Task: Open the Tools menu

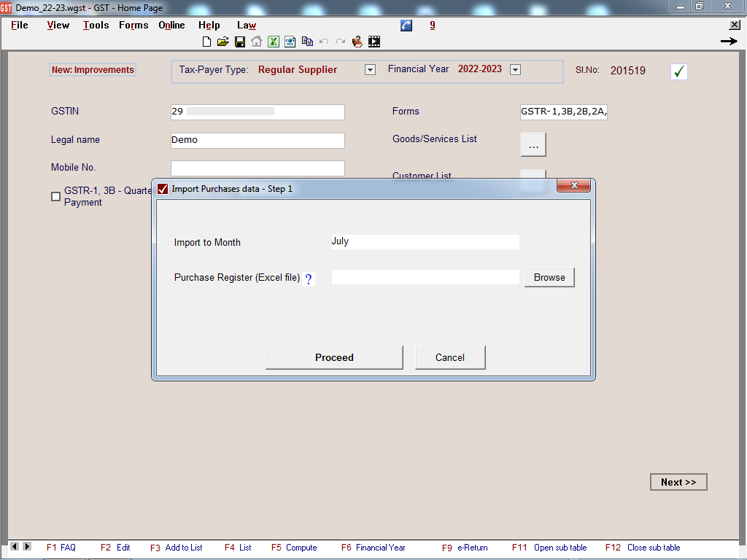Action: tap(96, 26)
